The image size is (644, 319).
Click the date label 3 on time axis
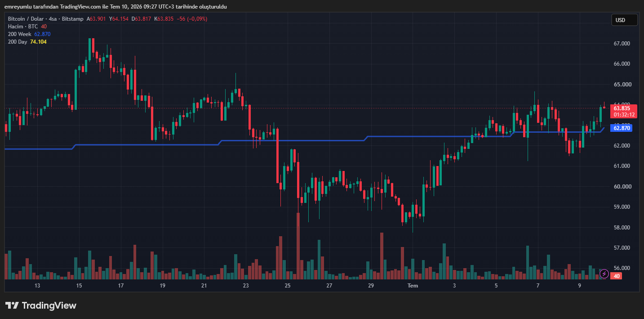point(454,286)
